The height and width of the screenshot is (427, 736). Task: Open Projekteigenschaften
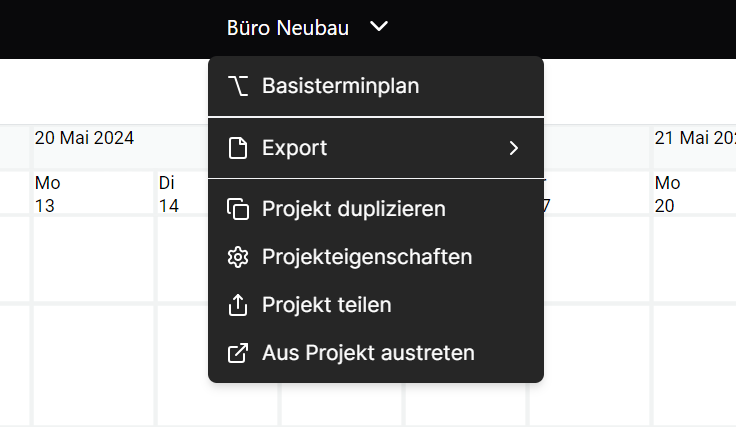[x=376, y=257]
